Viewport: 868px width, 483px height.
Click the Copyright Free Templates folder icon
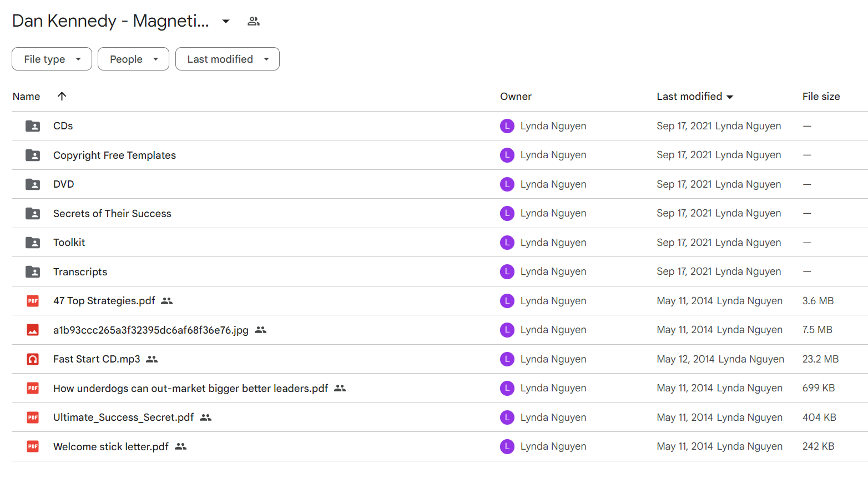coord(33,155)
